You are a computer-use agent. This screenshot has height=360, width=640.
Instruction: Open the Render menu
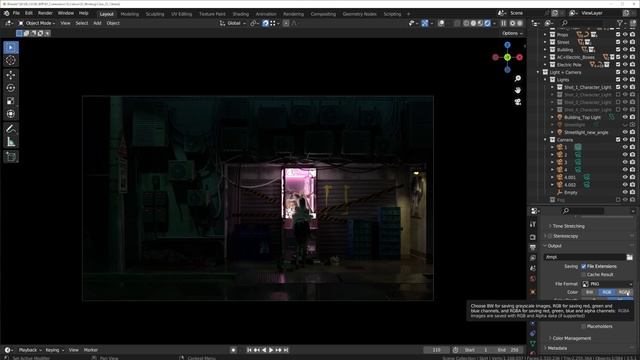pyautogui.click(x=45, y=13)
